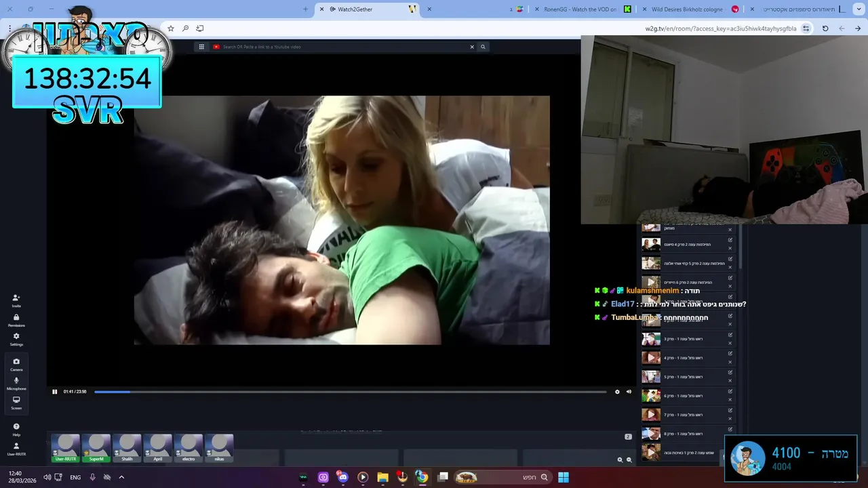Click the playlist scrollbar

click(740, 247)
